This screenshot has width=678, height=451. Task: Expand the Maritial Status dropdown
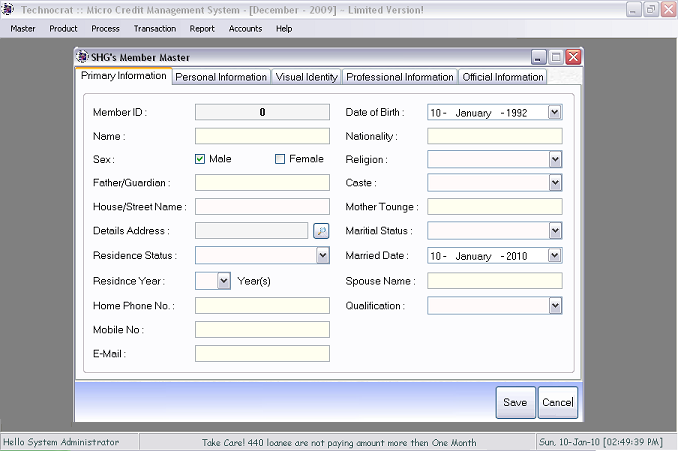pos(555,231)
